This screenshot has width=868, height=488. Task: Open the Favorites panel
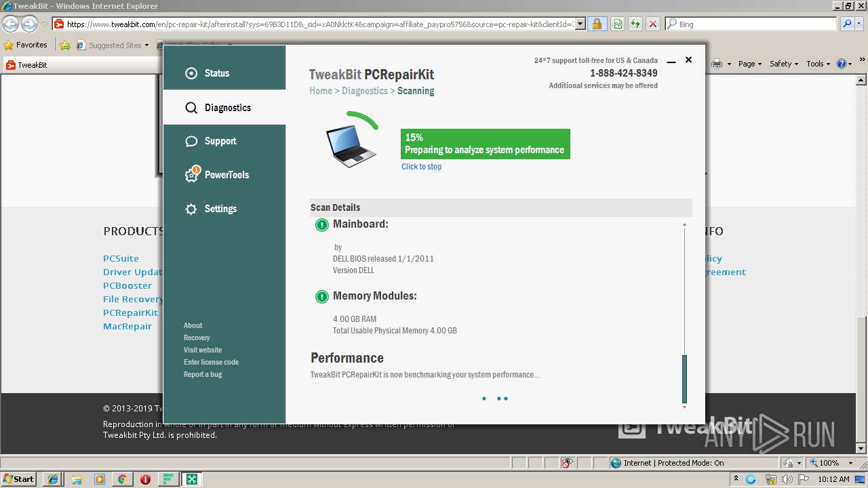(26, 45)
